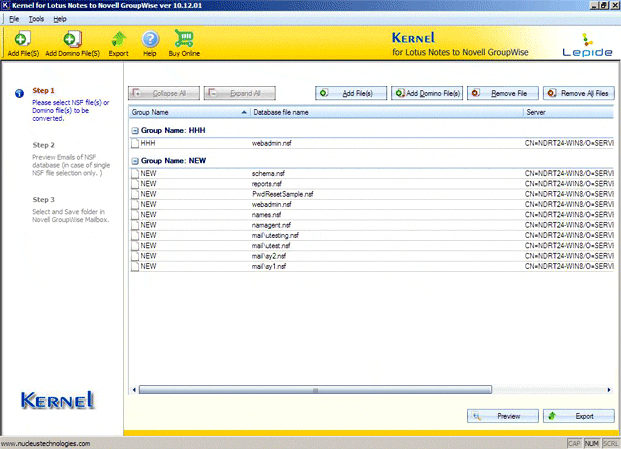The width and height of the screenshot is (621, 449).
Task: Select the names.nsf file name
Action: [x=266, y=215]
